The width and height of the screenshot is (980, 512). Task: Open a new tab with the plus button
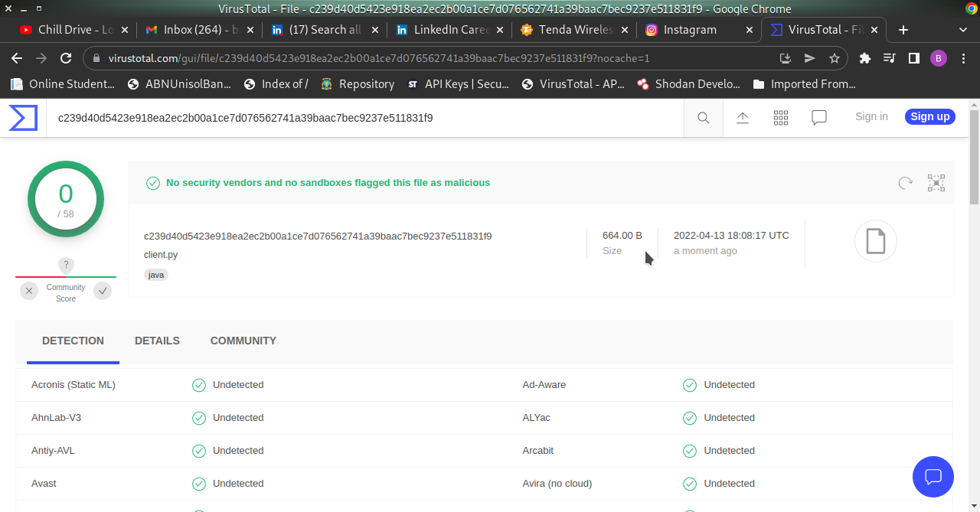coord(903,30)
